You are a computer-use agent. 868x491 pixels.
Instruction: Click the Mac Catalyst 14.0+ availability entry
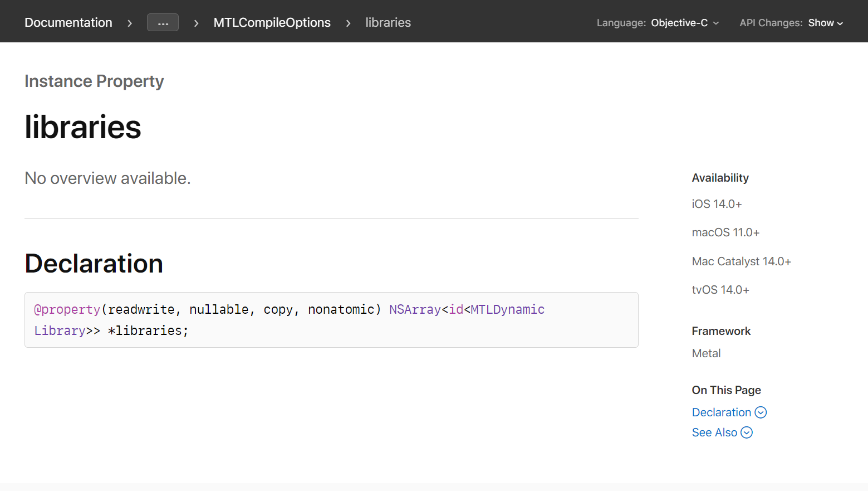pyautogui.click(x=741, y=261)
